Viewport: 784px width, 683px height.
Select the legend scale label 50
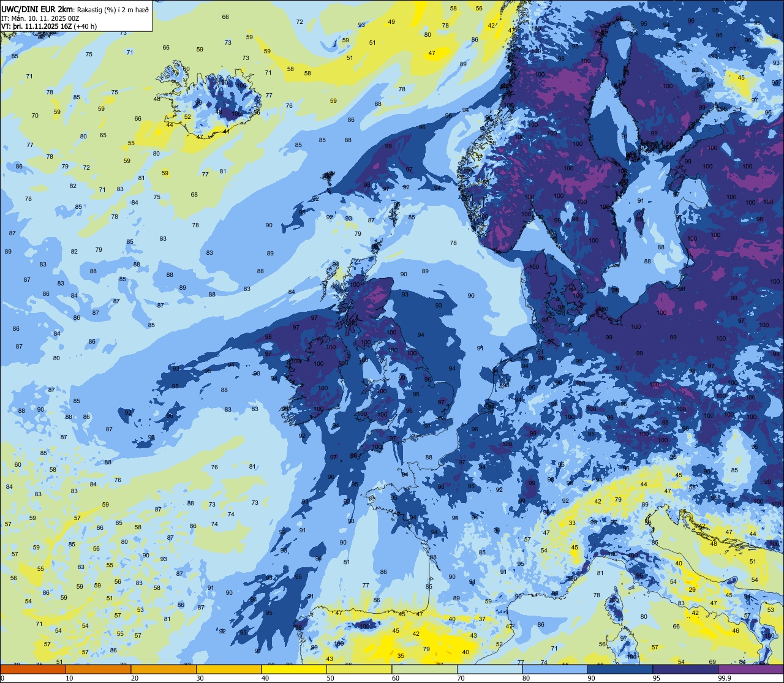coord(330,678)
